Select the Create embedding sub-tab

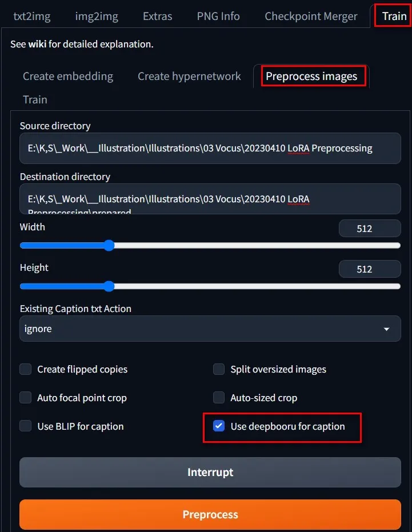coord(68,76)
